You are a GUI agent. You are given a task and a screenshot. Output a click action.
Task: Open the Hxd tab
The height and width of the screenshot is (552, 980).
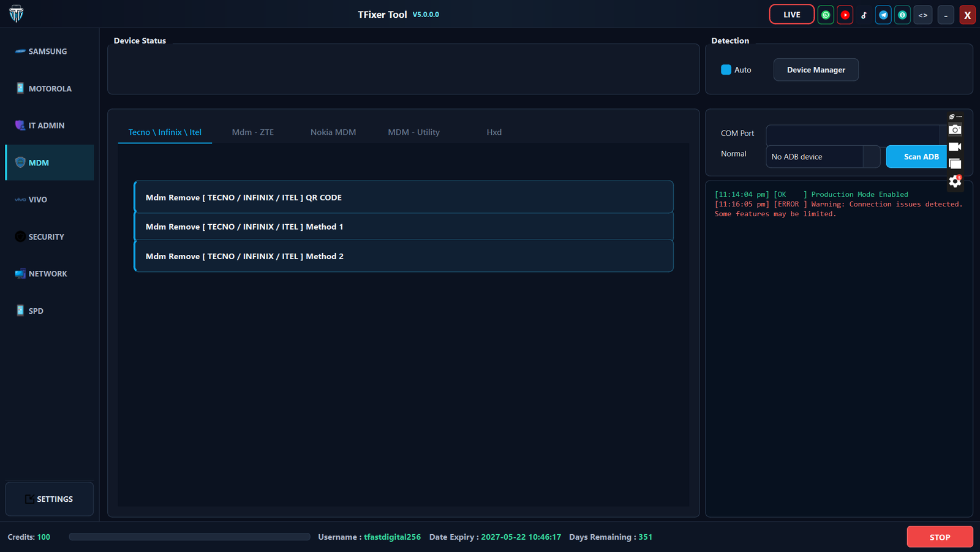494,132
